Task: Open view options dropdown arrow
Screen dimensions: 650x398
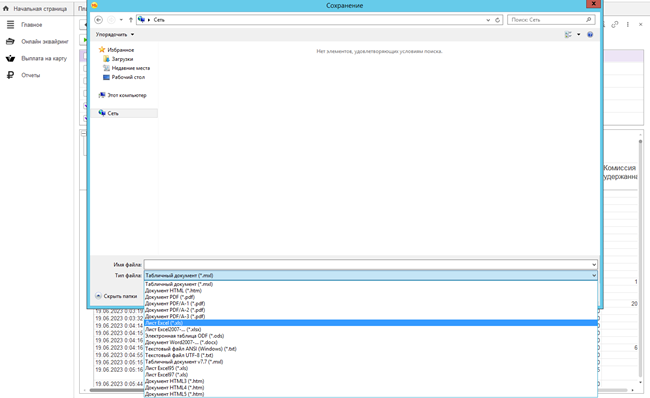Action: [x=578, y=34]
